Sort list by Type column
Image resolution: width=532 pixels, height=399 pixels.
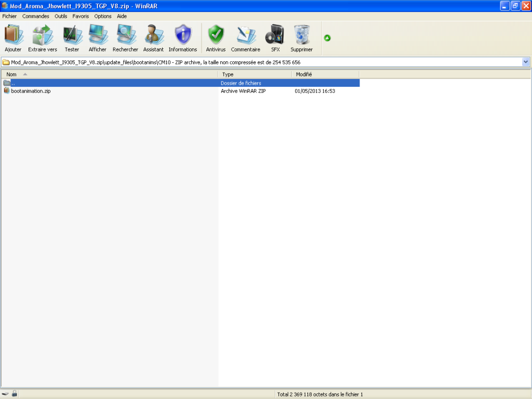click(x=255, y=74)
